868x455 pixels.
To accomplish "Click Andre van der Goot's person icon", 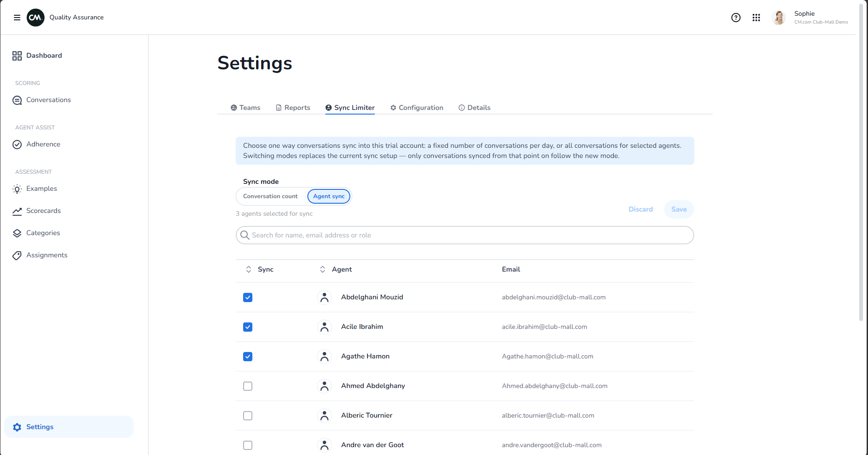I will pos(324,445).
